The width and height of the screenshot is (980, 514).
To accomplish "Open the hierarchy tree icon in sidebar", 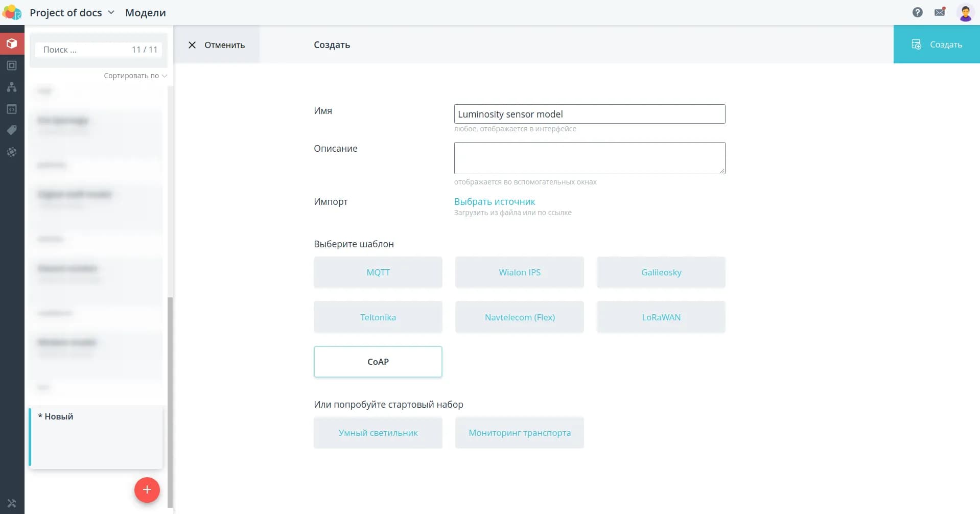I will pos(12,87).
